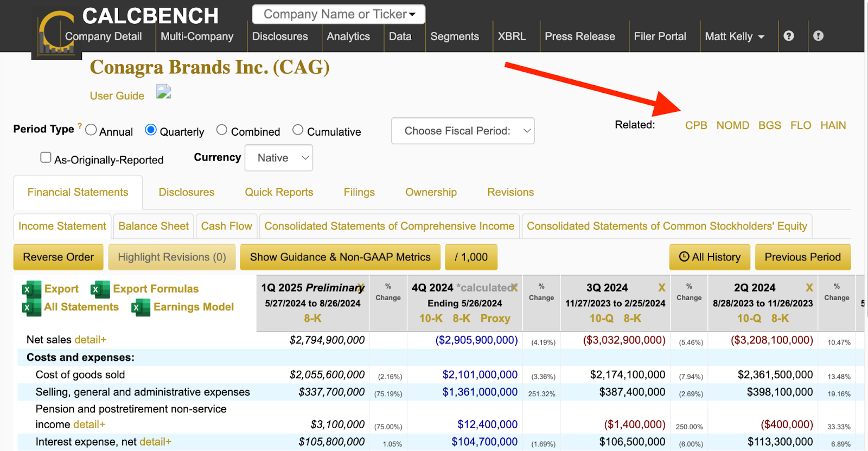Switch to the Quick Reports tab
Viewport: 868px width, 451px height.
pos(279,192)
